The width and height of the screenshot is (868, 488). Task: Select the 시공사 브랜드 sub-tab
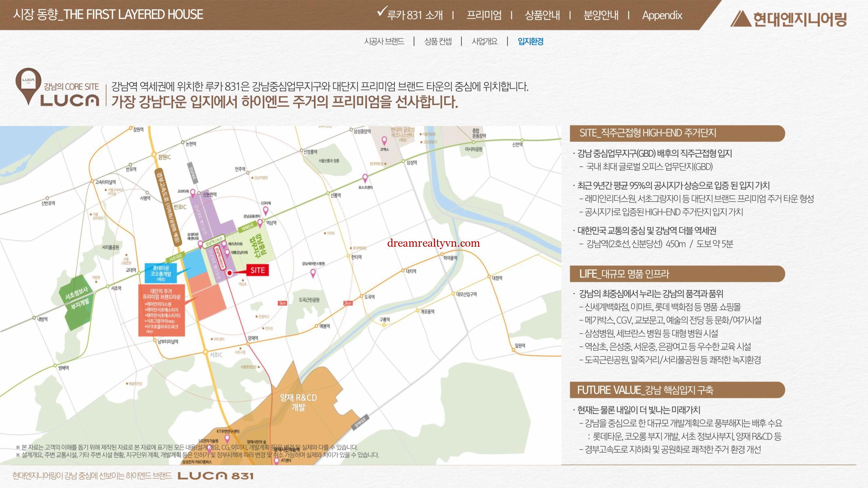click(384, 41)
